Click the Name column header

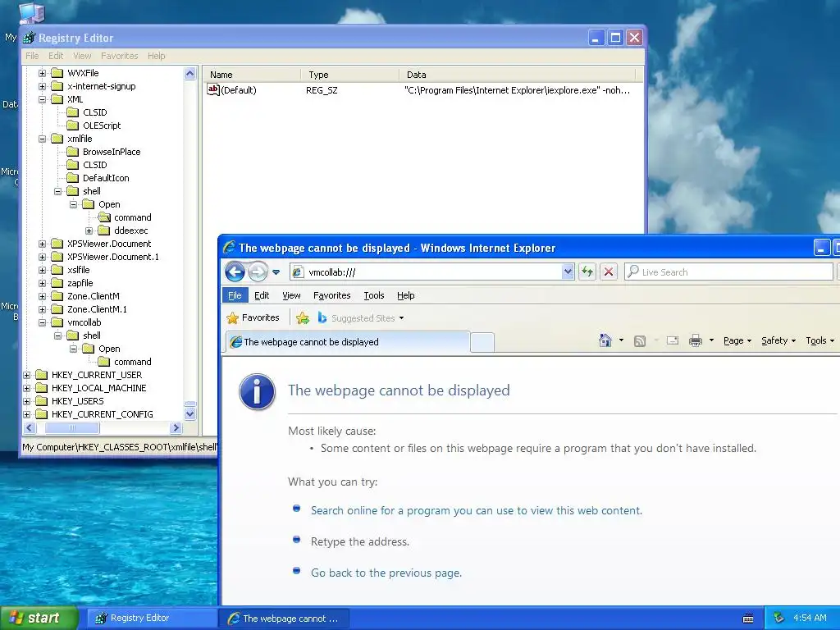click(251, 75)
